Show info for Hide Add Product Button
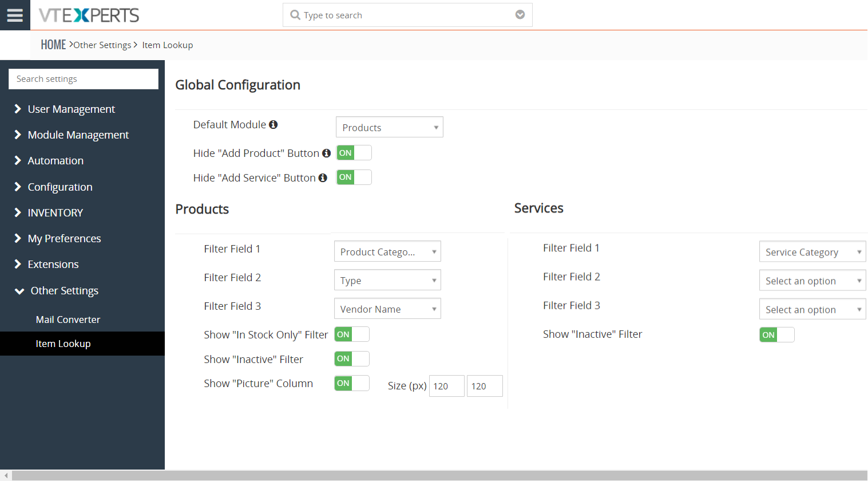The image size is (868, 481). coord(326,153)
